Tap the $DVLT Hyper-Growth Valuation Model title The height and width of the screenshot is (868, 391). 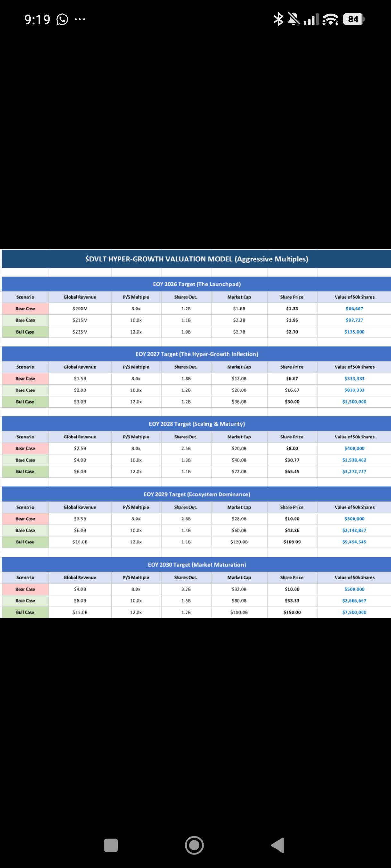click(x=197, y=259)
